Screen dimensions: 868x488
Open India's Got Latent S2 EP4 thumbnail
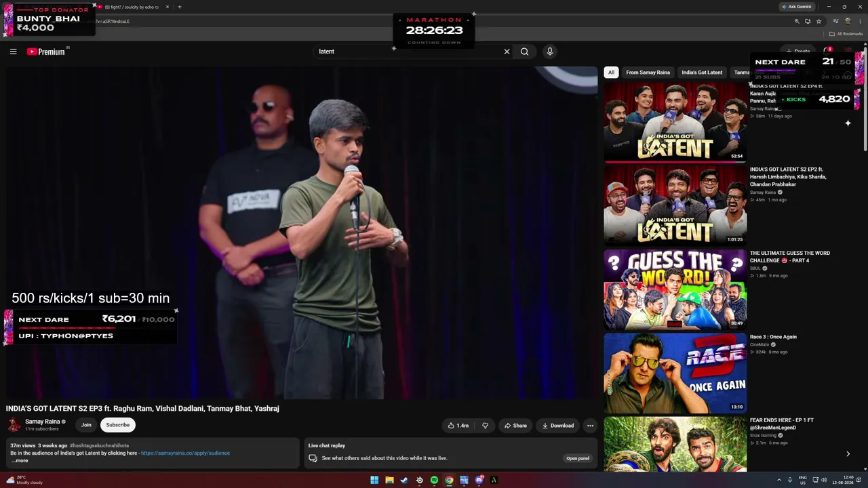675,122
